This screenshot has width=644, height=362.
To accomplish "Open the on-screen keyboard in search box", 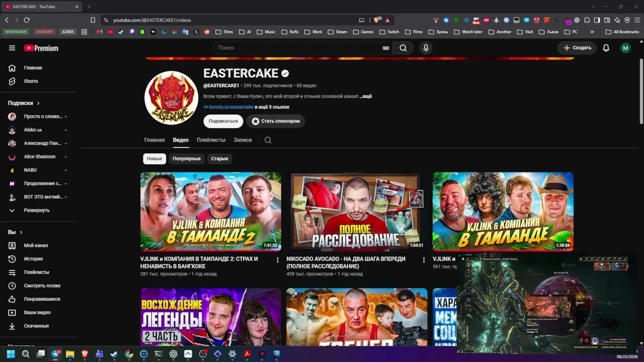I will tap(386, 48).
